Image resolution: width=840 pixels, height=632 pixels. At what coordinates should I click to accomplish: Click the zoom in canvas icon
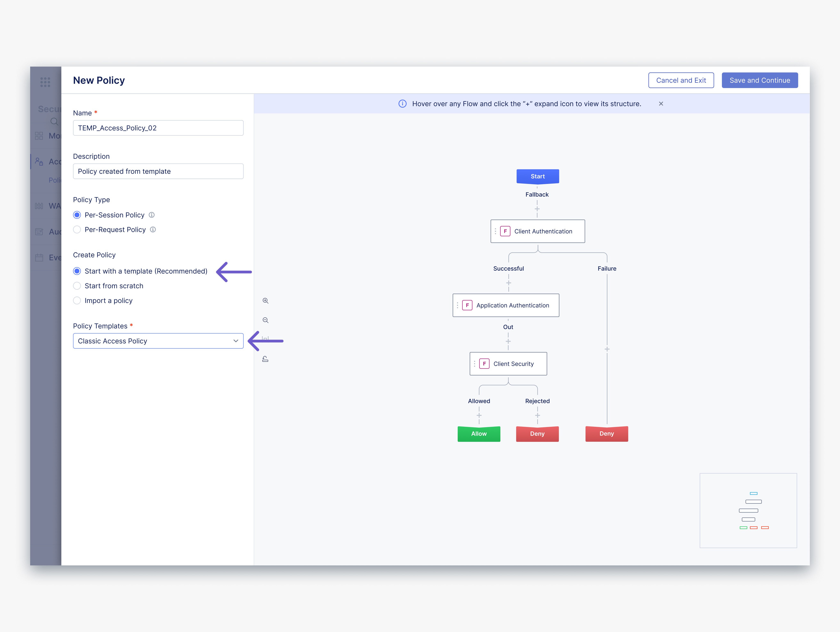(x=265, y=301)
